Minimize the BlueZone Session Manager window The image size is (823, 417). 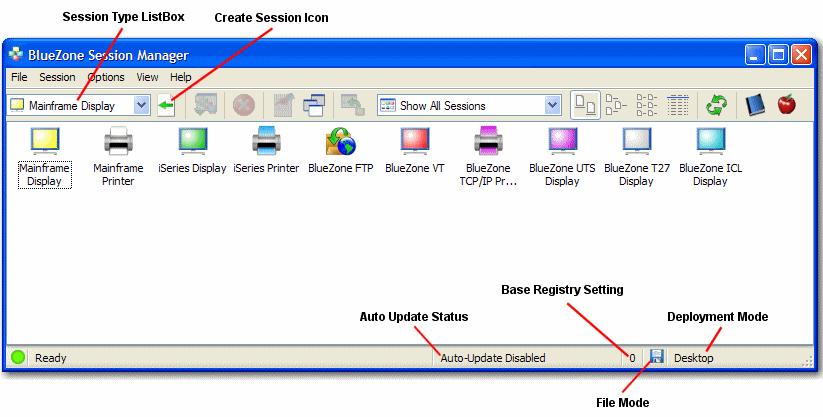(756, 55)
